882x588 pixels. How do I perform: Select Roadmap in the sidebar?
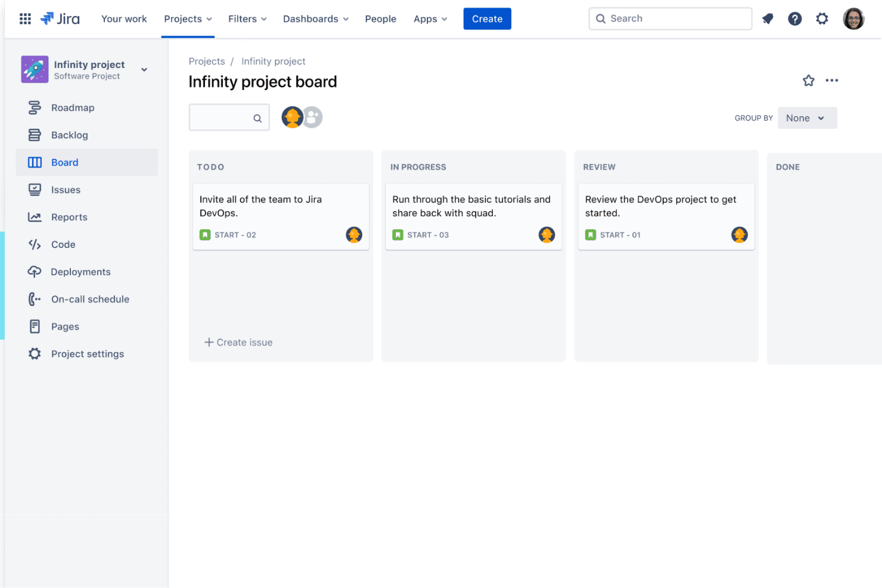point(87,108)
